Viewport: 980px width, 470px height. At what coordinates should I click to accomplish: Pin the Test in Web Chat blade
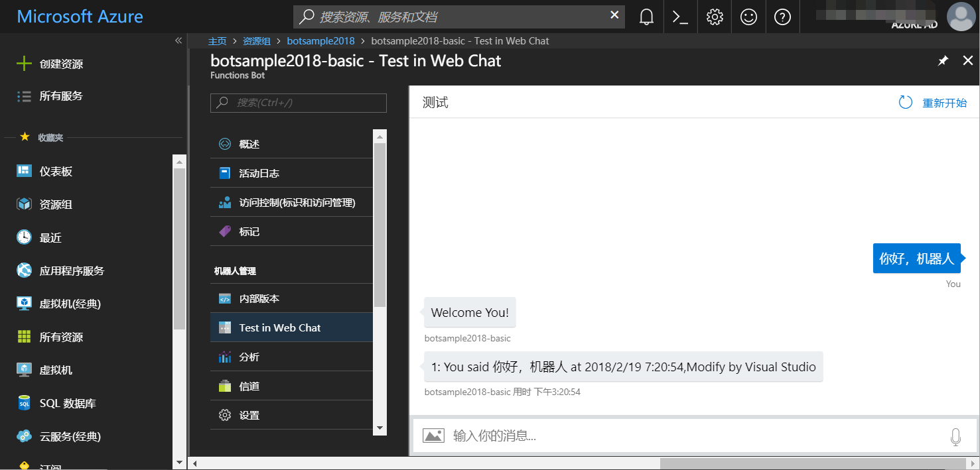943,60
